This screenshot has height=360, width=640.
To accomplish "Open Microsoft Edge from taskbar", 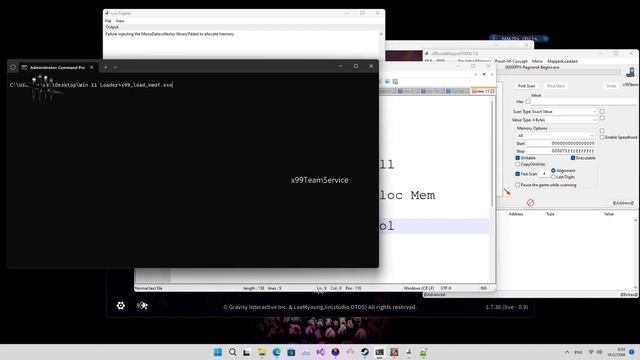I will 276,352.
